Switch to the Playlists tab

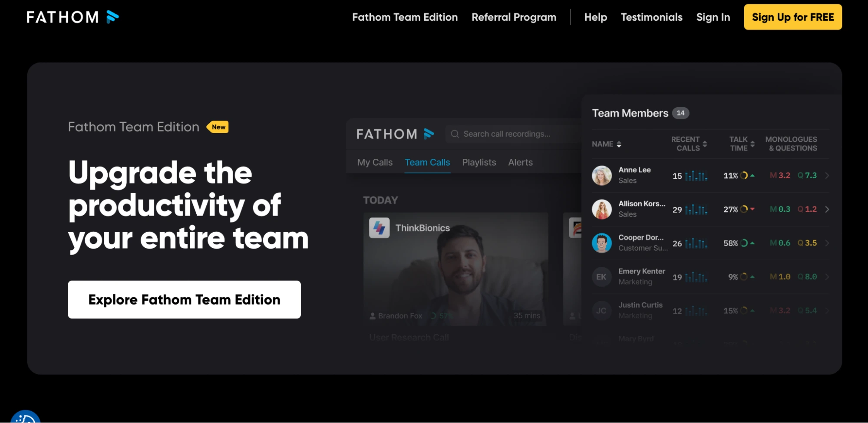tap(479, 162)
